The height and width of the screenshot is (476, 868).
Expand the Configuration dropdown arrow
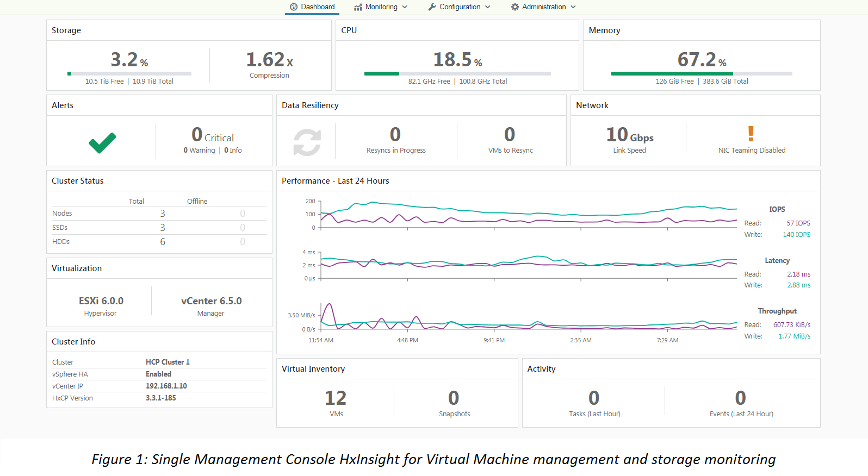point(488,7)
